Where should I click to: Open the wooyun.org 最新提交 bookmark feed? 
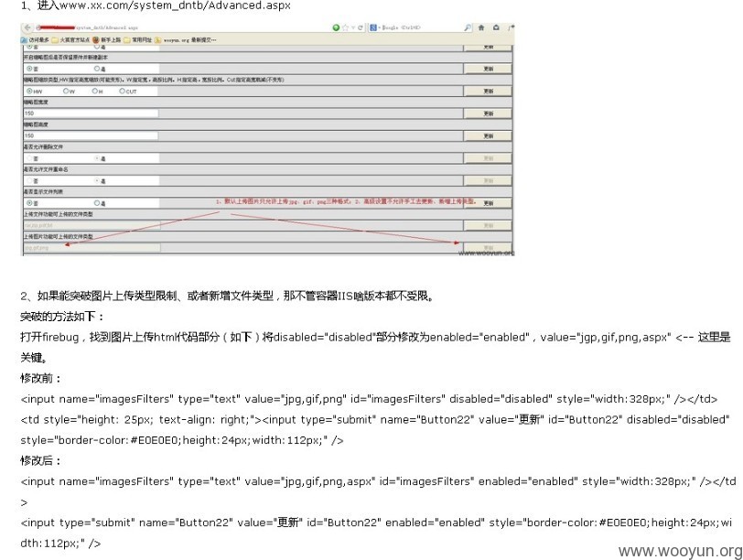(186, 40)
